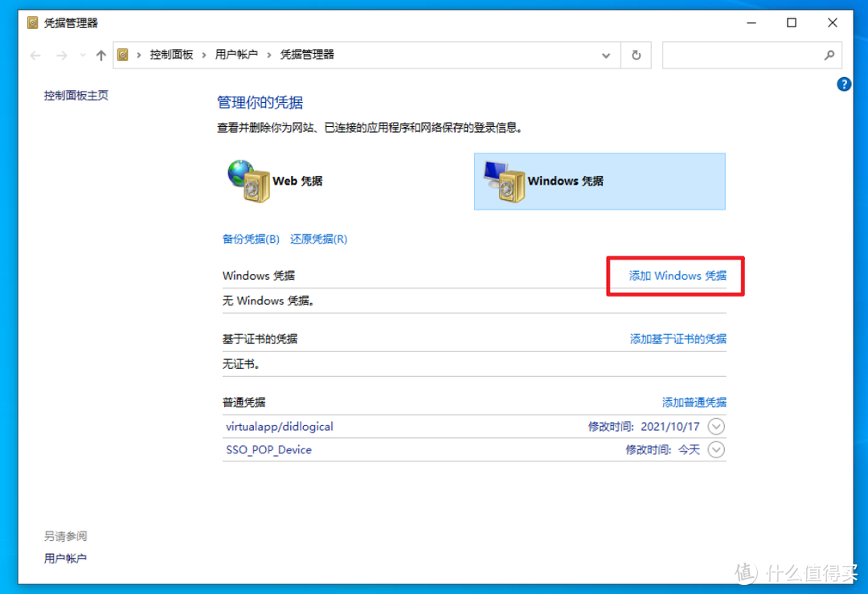Open 用户帐户 in the breadcrumb
868x594 pixels.
[236, 55]
